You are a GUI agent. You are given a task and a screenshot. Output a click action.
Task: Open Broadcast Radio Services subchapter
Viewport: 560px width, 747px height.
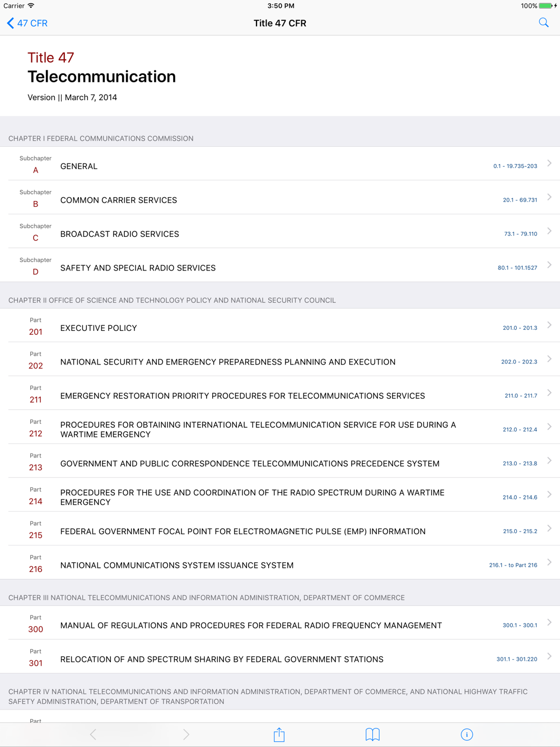pyautogui.click(x=120, y=234)
